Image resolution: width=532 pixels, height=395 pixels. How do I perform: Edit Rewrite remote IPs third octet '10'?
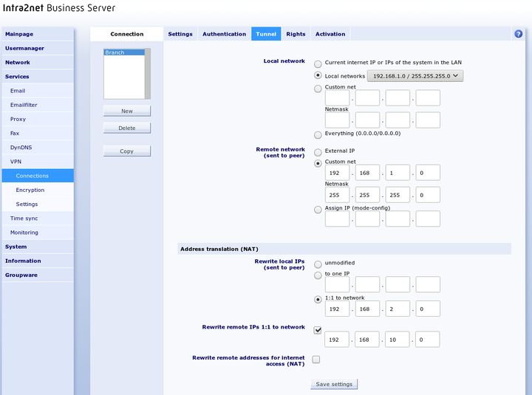point(397,340)
